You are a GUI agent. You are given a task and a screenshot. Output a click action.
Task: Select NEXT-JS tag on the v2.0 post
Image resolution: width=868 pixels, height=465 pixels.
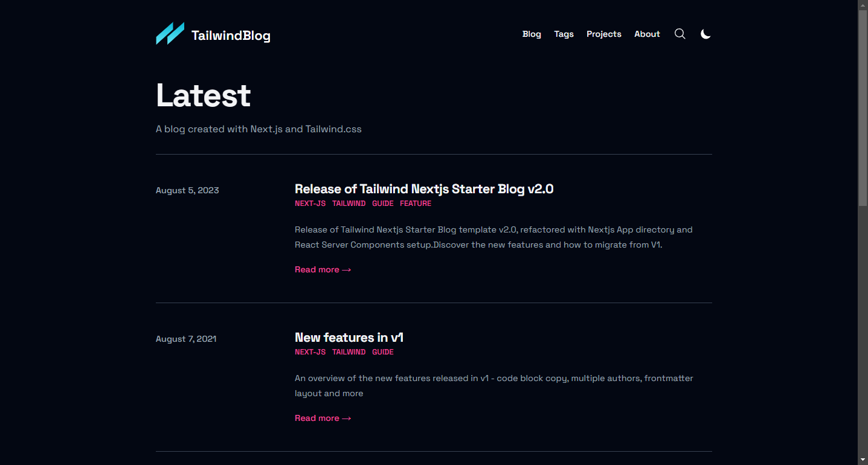[310, 204]
